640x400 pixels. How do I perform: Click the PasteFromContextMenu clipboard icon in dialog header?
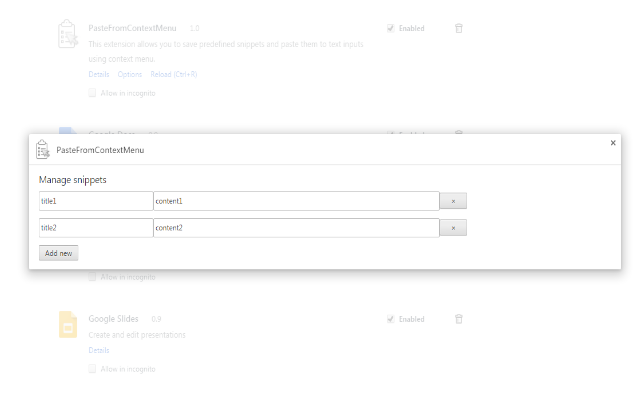(x=42, y=149)
